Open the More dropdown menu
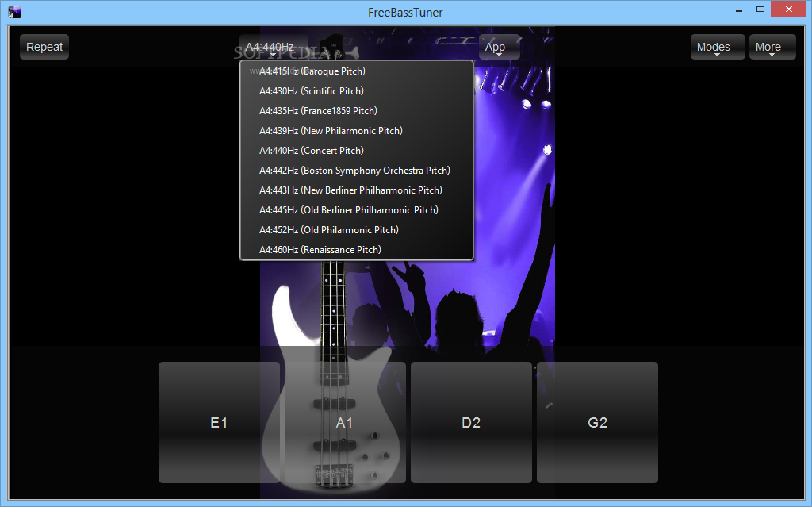 772,47
